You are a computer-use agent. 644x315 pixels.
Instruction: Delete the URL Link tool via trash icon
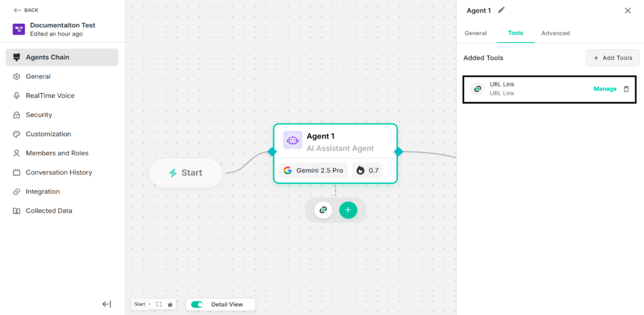coord(627,89)
